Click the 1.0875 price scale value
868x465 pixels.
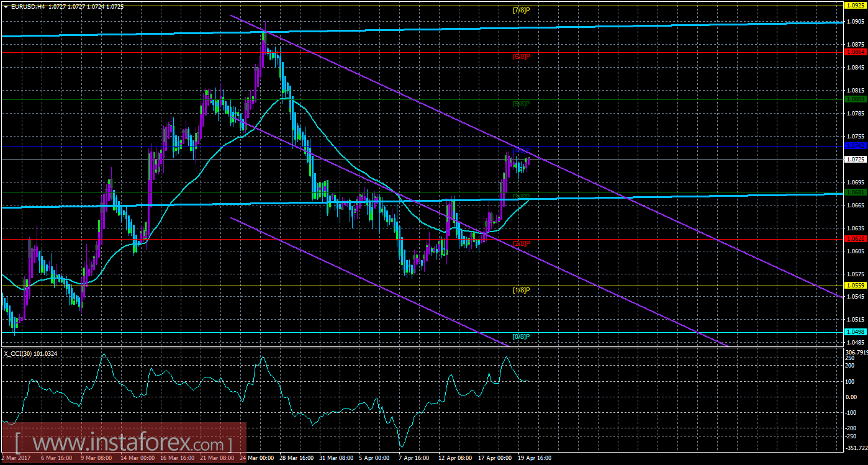click(x=855, y=45)
